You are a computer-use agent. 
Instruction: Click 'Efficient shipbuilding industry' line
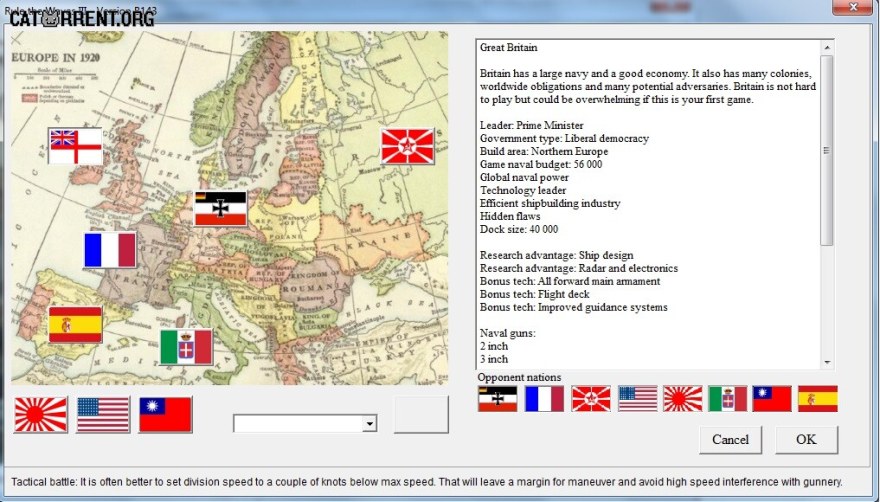[550, 203]
